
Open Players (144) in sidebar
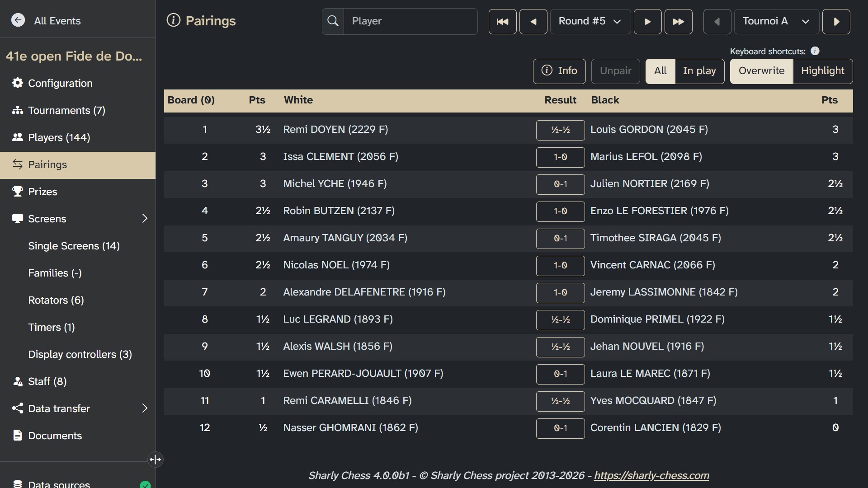point(59,137)
